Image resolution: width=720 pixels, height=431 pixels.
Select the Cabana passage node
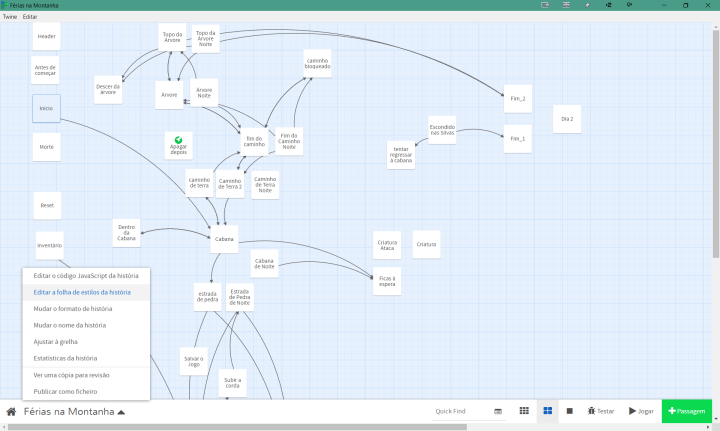(225, 239)
